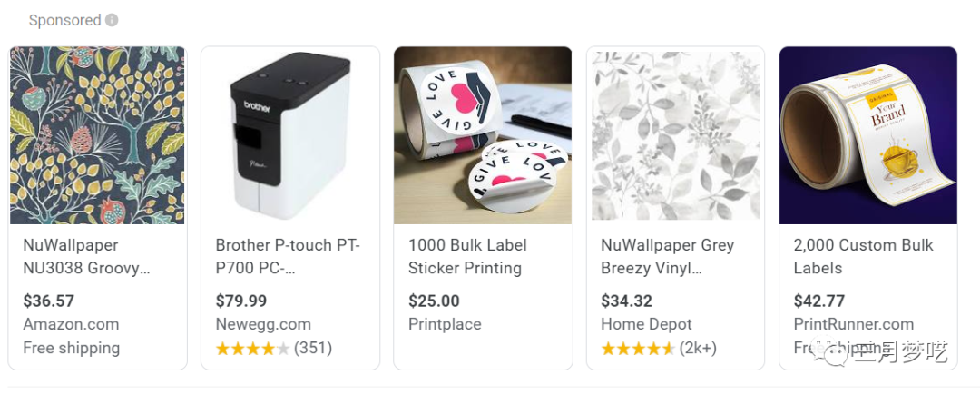Open the grey leaf wallpaper image
The width and height of the screenshot is (980, 395).
click(x=675, y=135)
